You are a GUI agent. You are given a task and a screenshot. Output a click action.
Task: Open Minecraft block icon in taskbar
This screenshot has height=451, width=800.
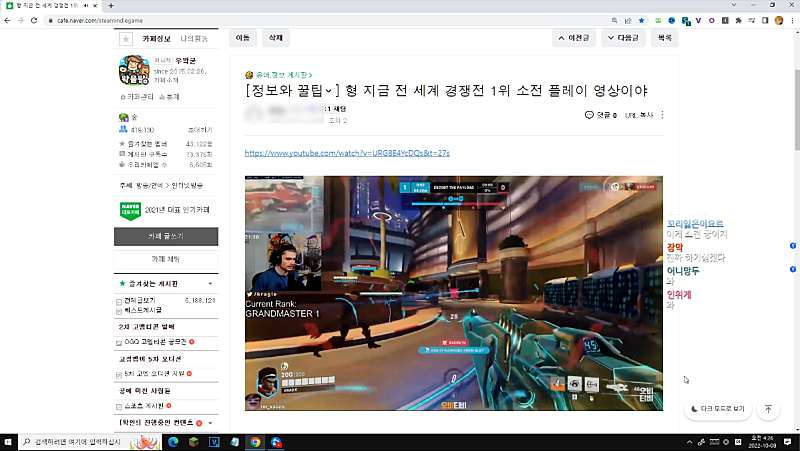pyautogui.click(x=193, y=442)
